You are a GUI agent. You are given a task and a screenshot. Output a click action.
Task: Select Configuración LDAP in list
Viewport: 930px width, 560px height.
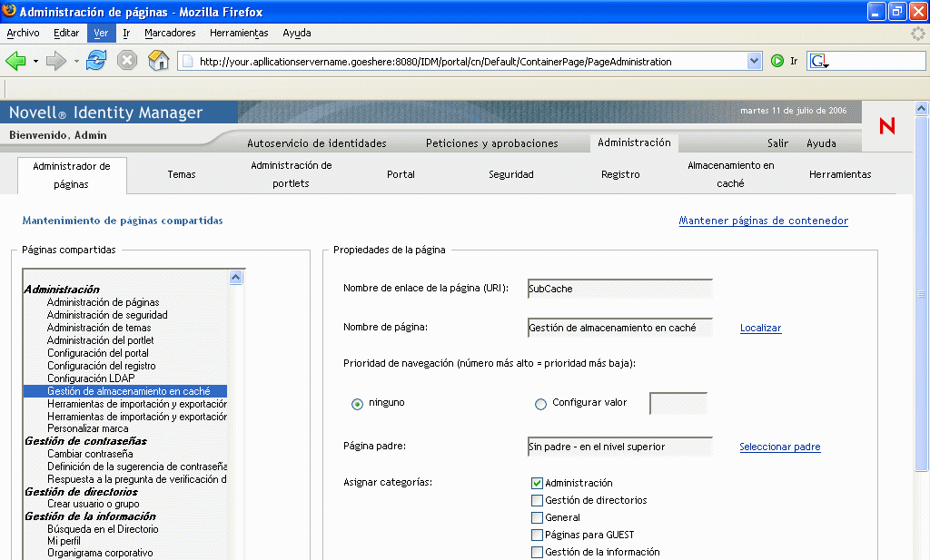91,378
